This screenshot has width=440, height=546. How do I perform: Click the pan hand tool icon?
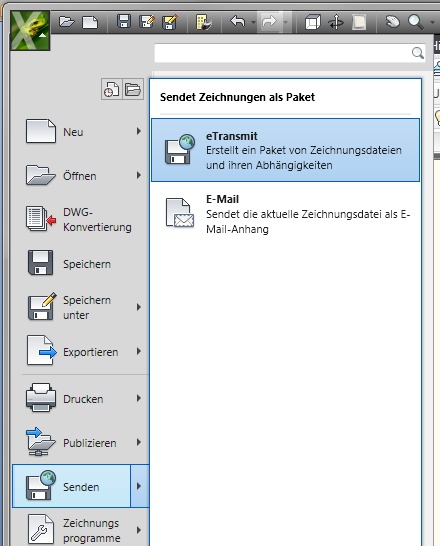coord(393,22)
